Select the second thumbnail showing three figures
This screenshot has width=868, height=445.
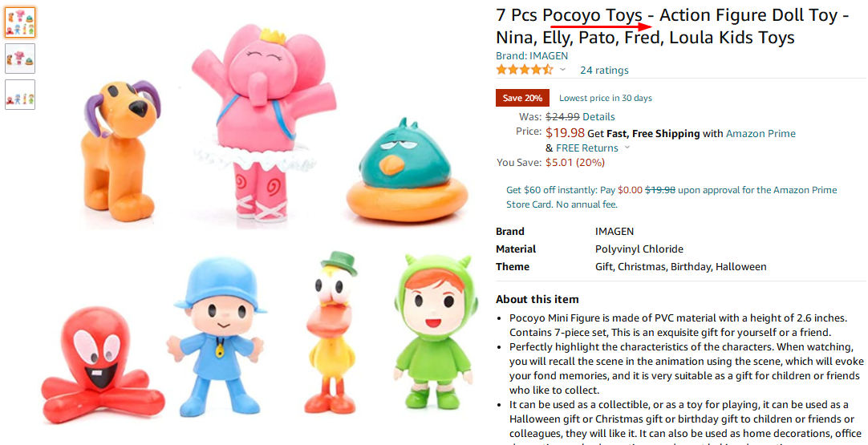pos(20,59)
